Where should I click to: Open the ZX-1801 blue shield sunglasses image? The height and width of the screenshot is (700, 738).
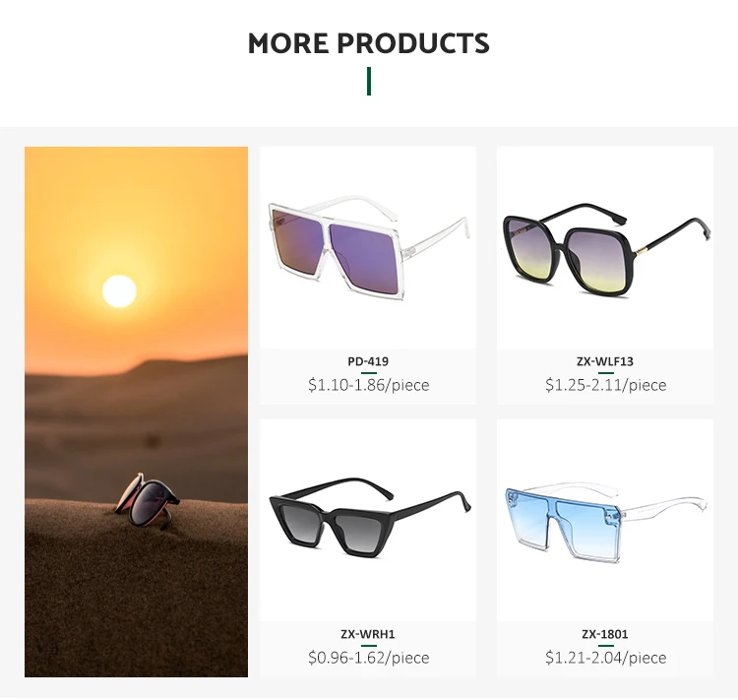tap(605, 520)
